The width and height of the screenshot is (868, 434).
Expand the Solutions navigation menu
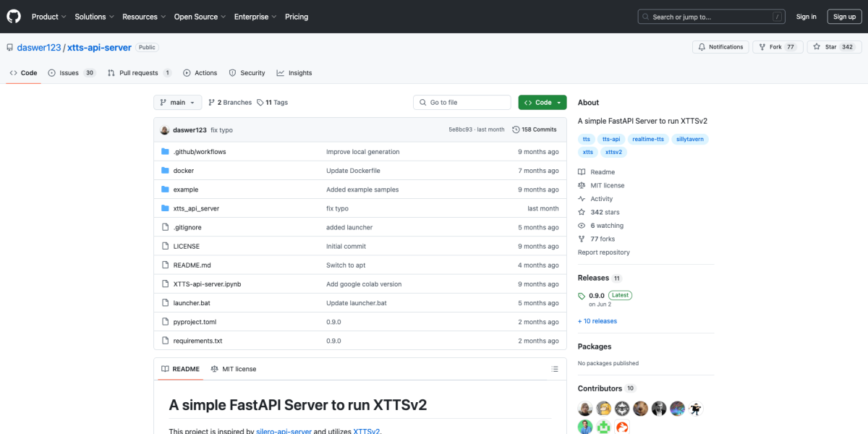[x=94, y=17]
